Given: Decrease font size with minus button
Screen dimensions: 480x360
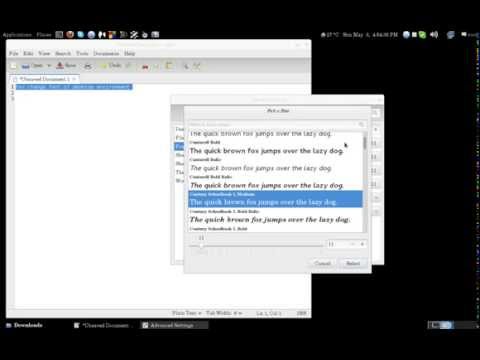Looking at the screenshot, I should pos(353,244).
